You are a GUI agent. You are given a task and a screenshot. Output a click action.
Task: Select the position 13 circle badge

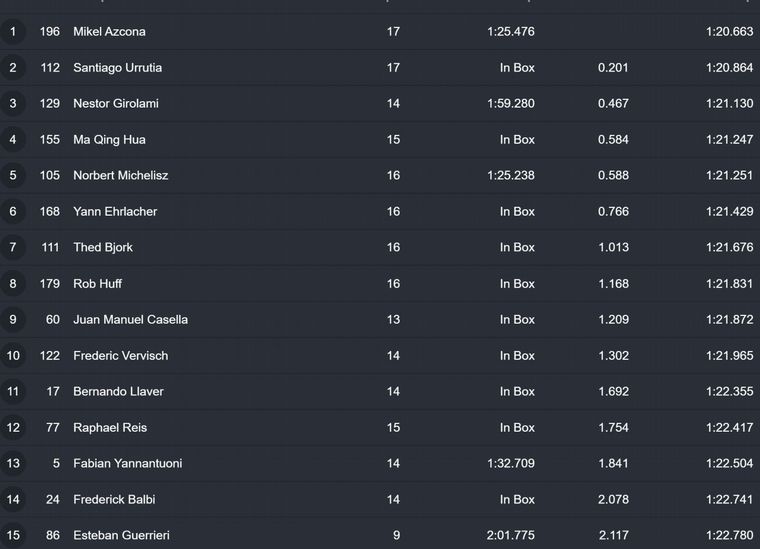(13, 464)
